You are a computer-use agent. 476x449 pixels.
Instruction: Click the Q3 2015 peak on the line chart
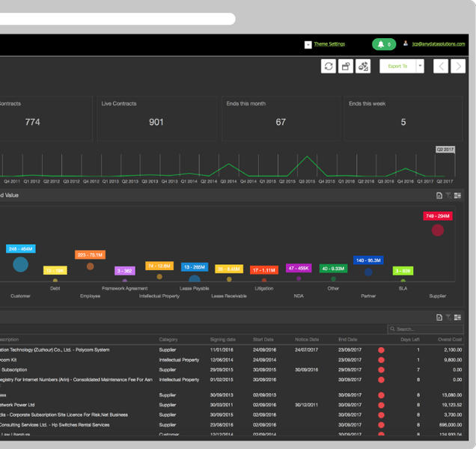click(x=307, y=156)
